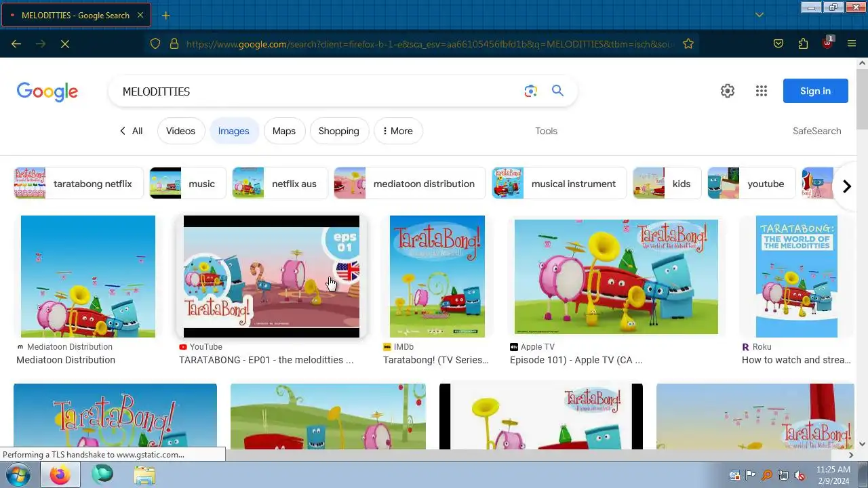This screenshot has width=868, height=488.
Task: Close the MELODITTIES Google Search tab
Action: pos(140,15)
